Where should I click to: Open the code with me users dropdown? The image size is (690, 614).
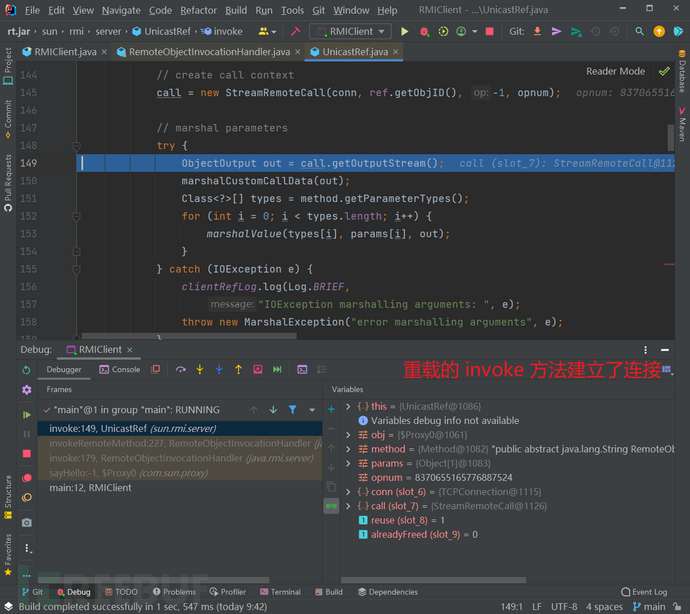click(268, 31)
